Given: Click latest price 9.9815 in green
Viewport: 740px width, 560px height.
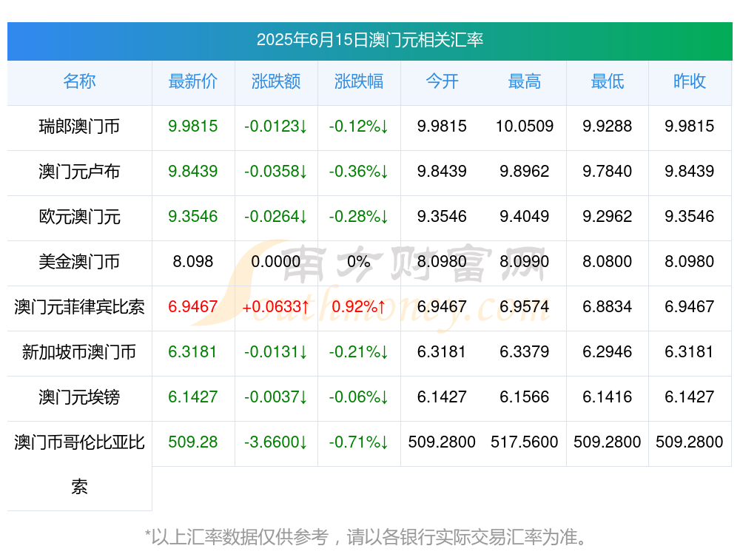Looking at the screenshot, I should 192,126.
